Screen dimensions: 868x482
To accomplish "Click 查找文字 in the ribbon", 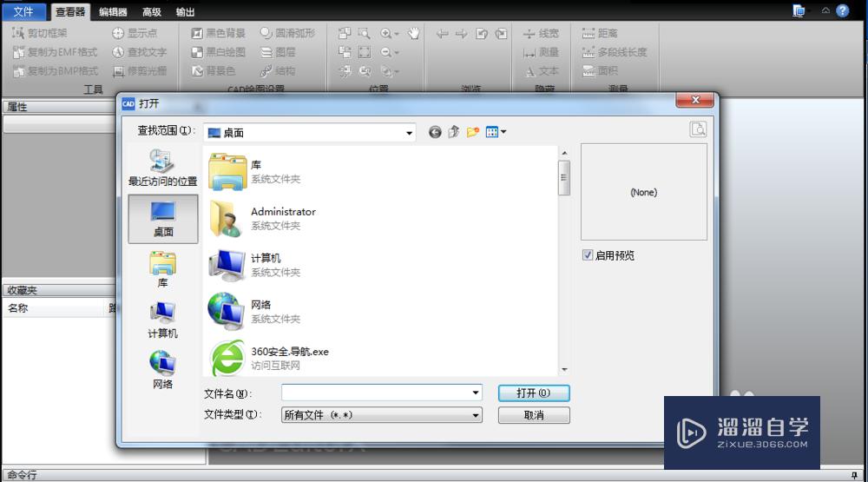I will tap(140, 52).
